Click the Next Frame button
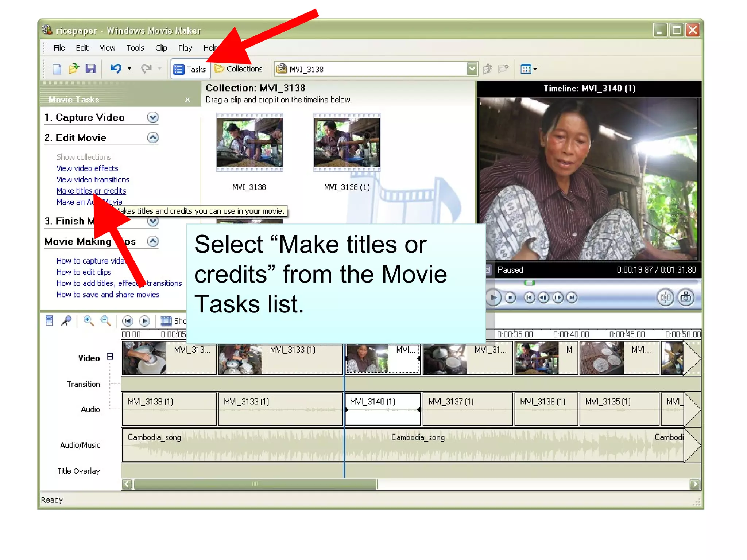This screenshot has height=560, width=747. [x=558, y=298]
